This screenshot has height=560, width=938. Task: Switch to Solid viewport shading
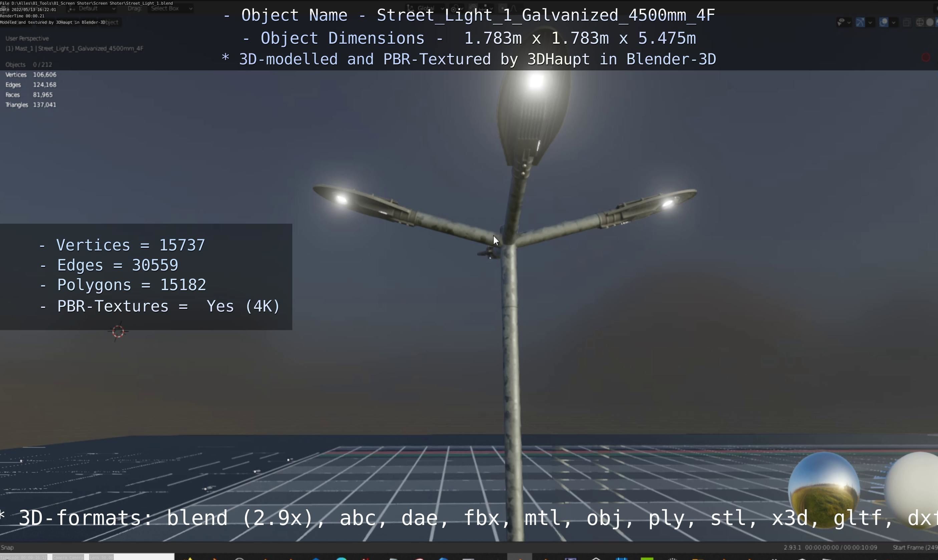click(x=930, y=23)
